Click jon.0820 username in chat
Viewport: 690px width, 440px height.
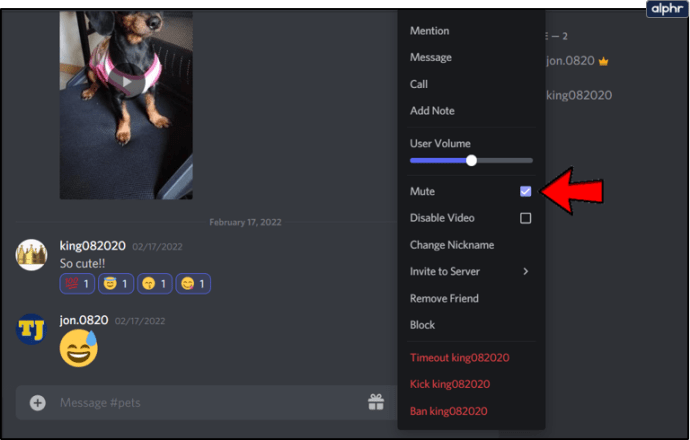click(x=84, y=320)
